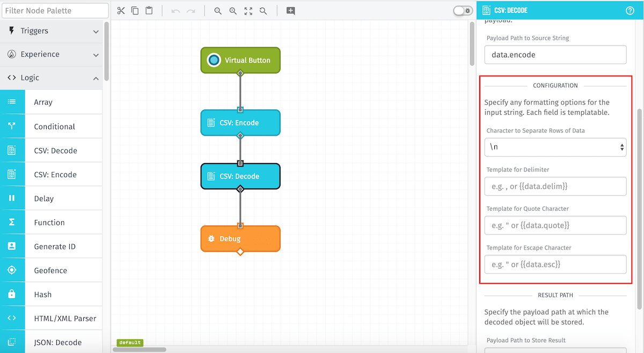Click the Debug node output connector diamond
Screen dimensions: 644x353
pos(240,252)
